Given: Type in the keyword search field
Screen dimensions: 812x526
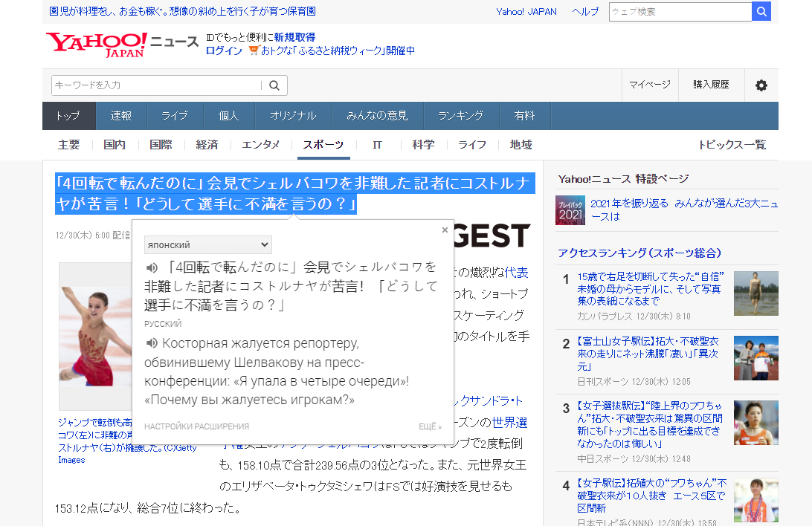Looking at the screenshot, I should [x=156, y=85].
